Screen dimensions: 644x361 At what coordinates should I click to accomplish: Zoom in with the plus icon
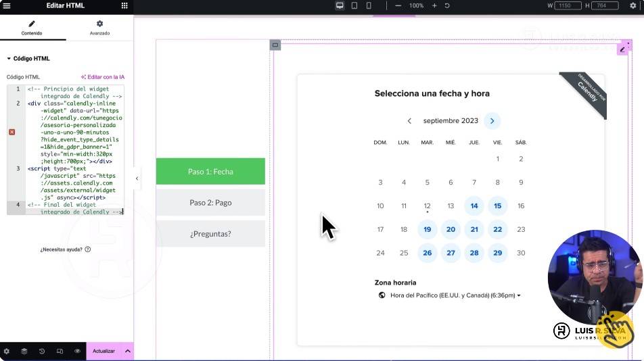coord(434,5)
